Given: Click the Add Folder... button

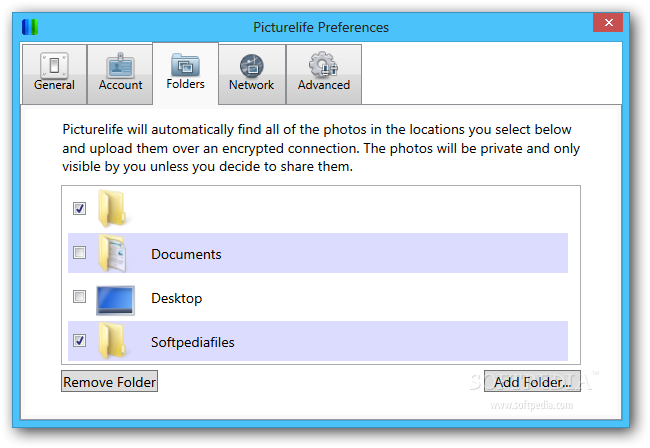Looking at the screenshot, I should (532, 381).
